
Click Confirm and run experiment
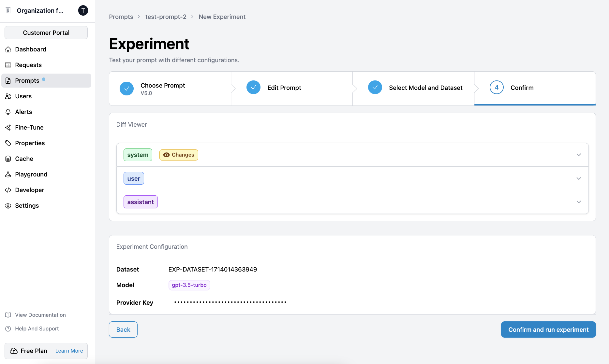pos(548,329)
